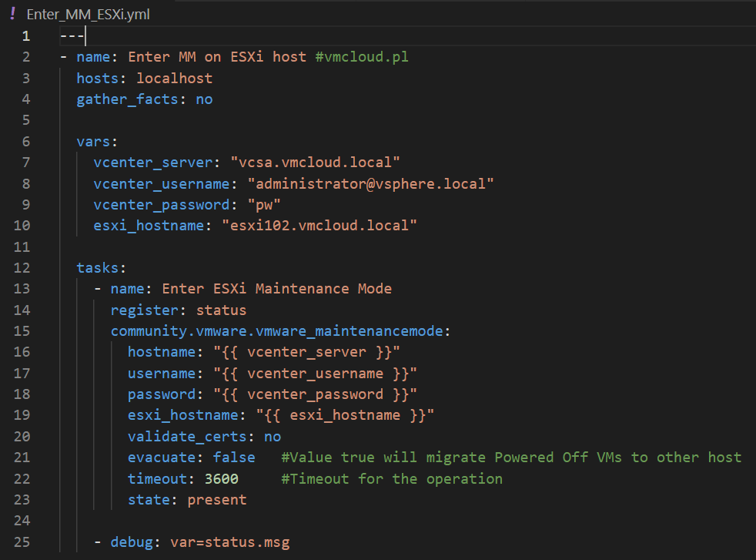
Task: Click the 'vars:' section key
Action: click(x=97, y=142)
